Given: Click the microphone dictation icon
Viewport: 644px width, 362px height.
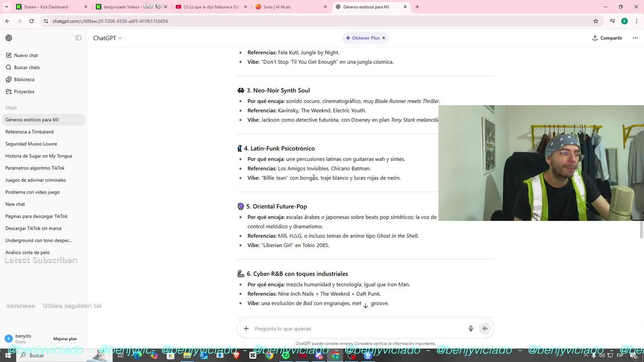Looking at the screenshot, I should click(471, 328).
